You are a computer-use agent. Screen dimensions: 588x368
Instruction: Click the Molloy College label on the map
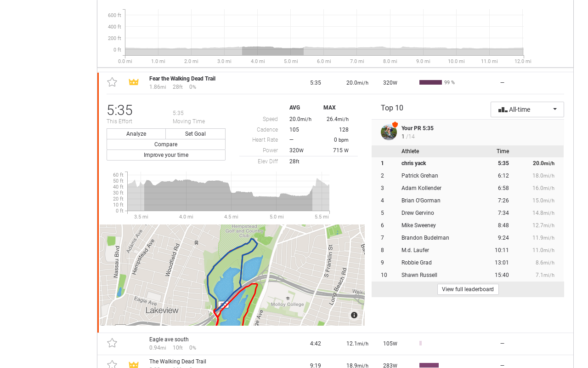click(288, 304)
